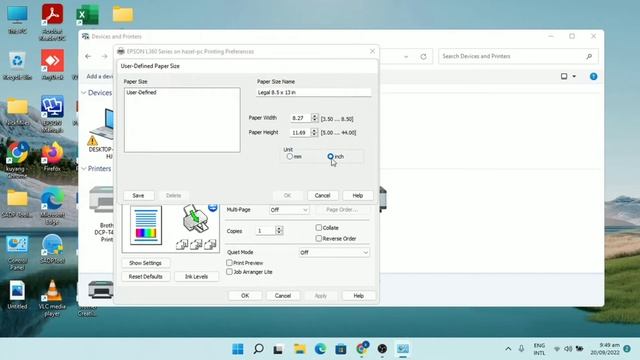Click Reset Defaults button

click(x=145, y=277)
